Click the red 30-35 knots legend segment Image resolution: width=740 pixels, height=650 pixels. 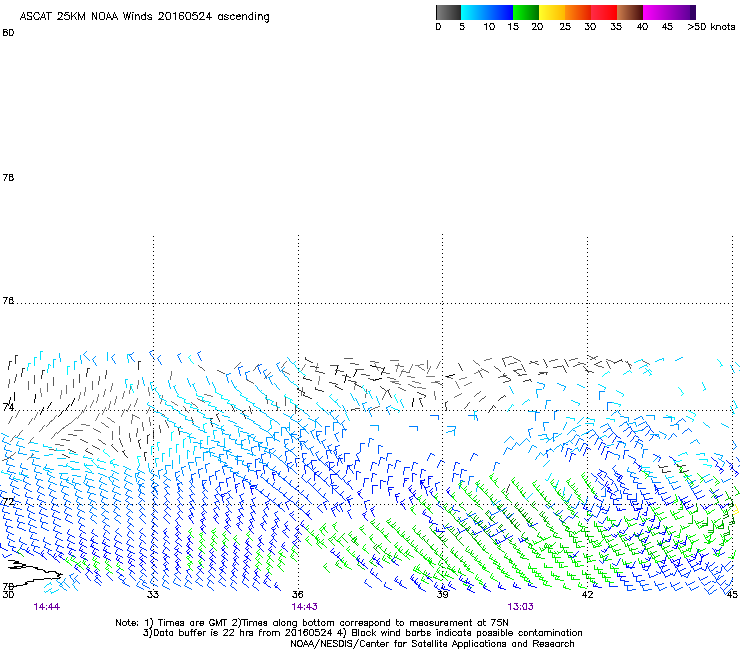604,12
